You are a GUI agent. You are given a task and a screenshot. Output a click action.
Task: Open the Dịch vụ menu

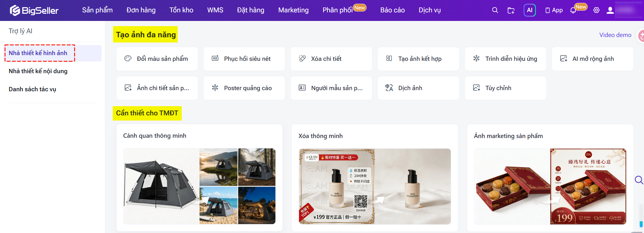(430, 10)
